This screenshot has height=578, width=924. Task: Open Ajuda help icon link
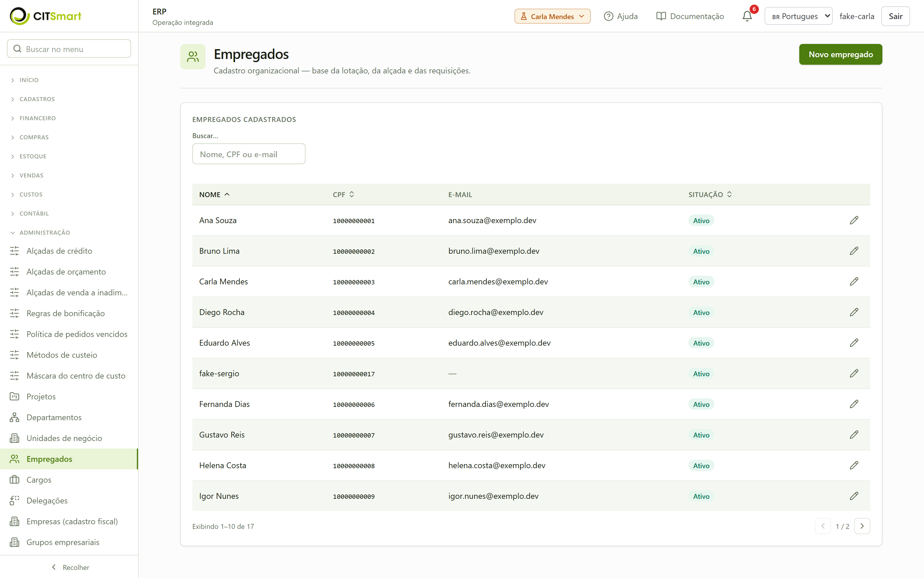click(621, 16)
